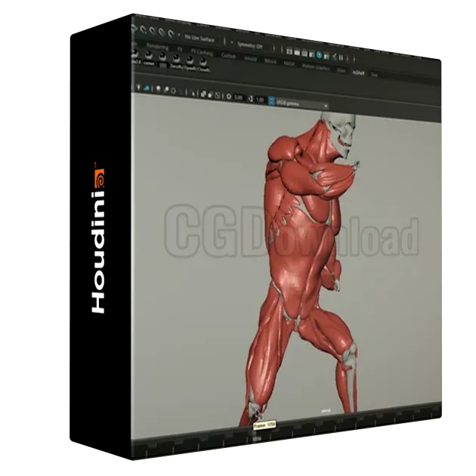Switch to the Bifrost shelf tab
The image size is (476, 476).
point(270,61)
